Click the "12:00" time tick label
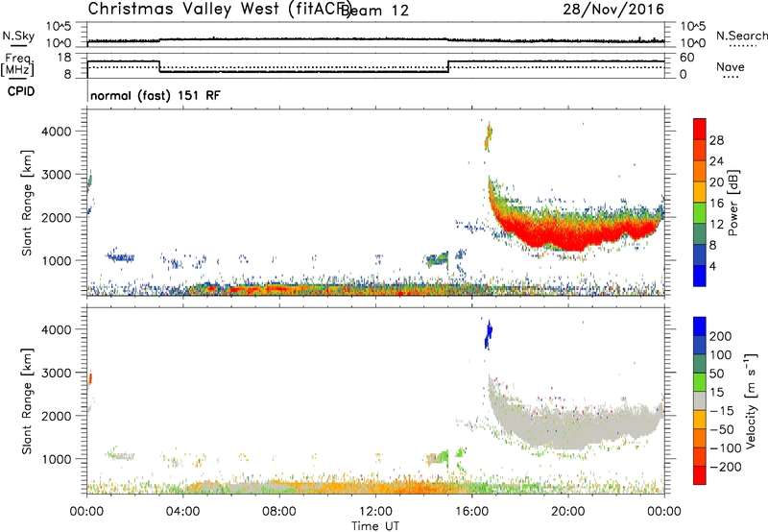 (x=375, y=512)
